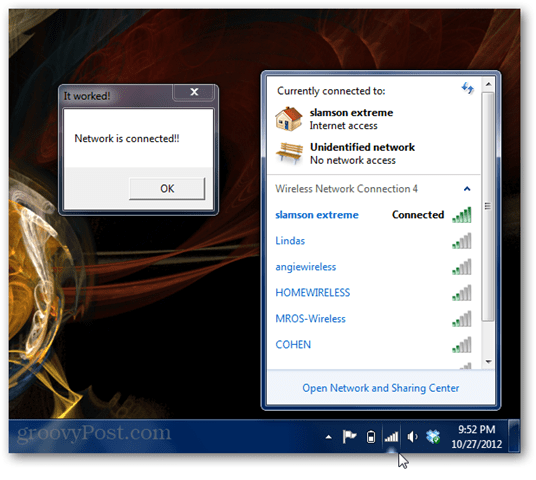
Task: Click the refresh network list icon
Action: [467, 88]
